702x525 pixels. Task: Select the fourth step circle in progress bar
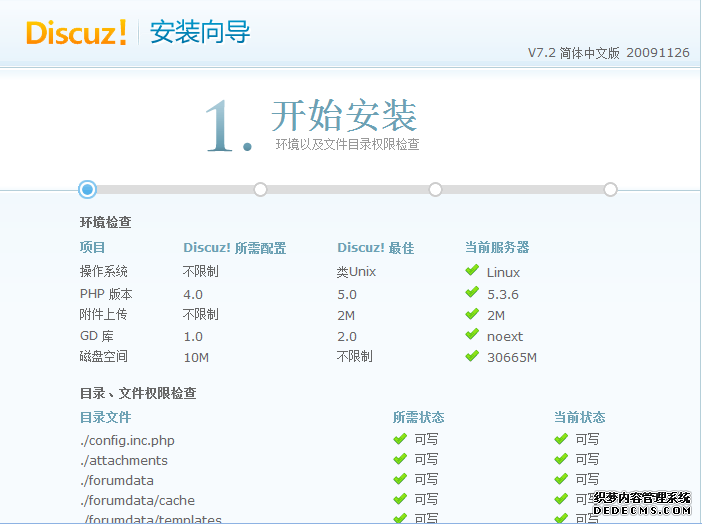click(x=610, y=189)
